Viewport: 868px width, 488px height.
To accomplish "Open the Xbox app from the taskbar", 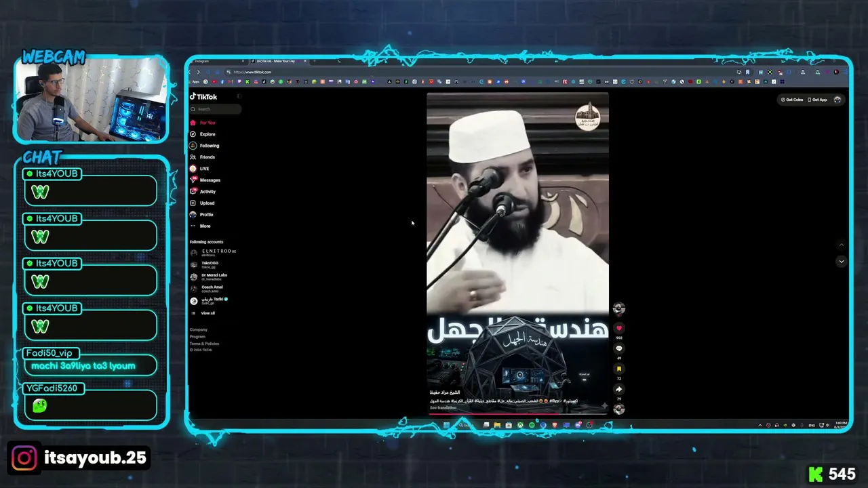I will tap(520, 425).
